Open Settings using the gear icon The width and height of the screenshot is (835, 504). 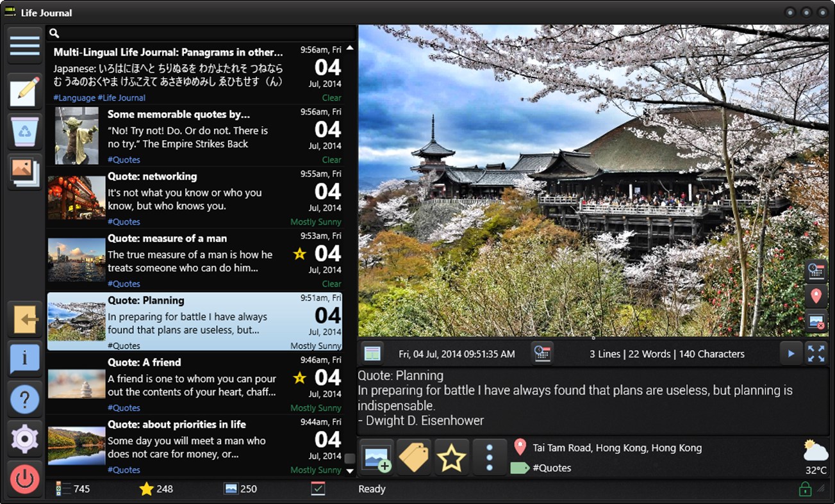[24, 439]
